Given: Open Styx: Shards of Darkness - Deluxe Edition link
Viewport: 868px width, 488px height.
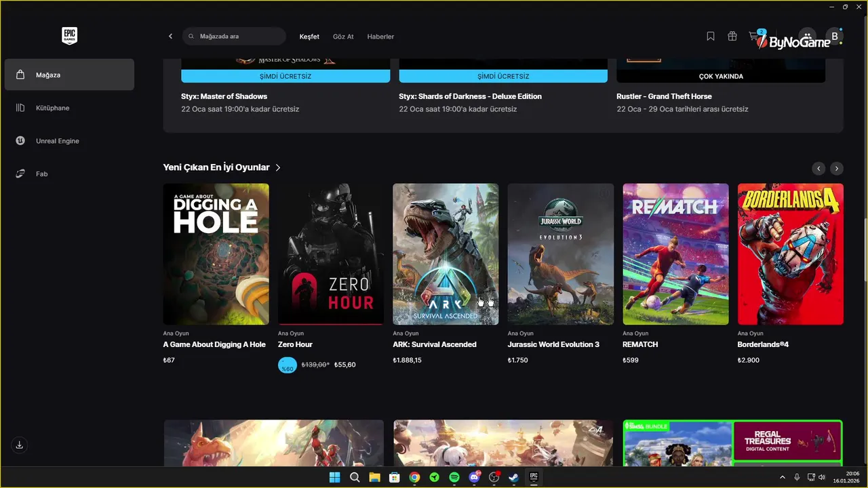Looking at the screenshot, I should (x=470, y=96).
